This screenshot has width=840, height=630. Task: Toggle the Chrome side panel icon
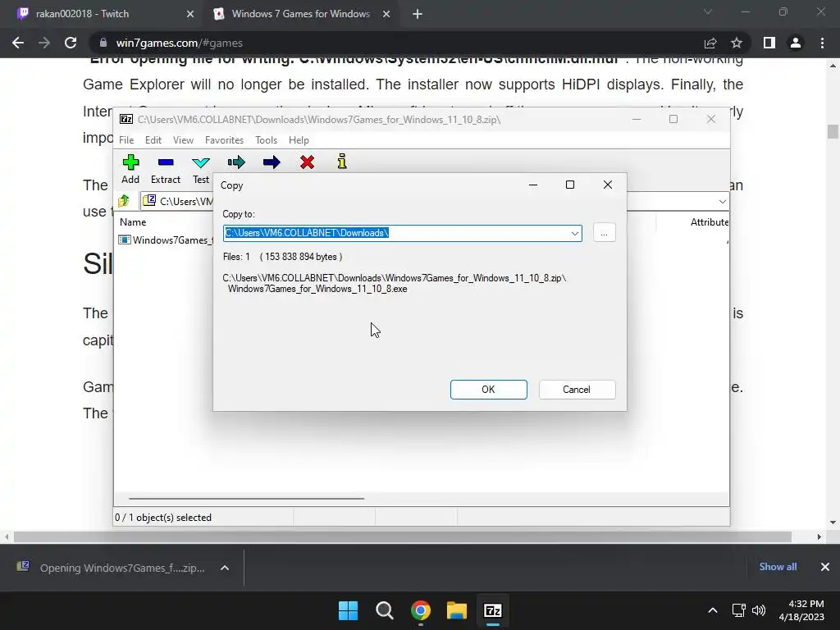click(769, 43)
